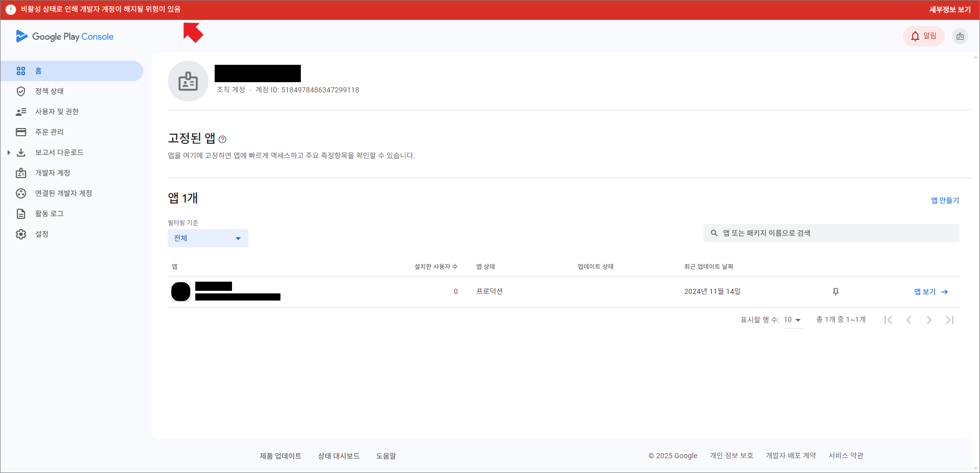Viewport: 980px width, 473px height.
Task: Click the 개발자 계정 sidebar icon
Action: pos(21,173)
